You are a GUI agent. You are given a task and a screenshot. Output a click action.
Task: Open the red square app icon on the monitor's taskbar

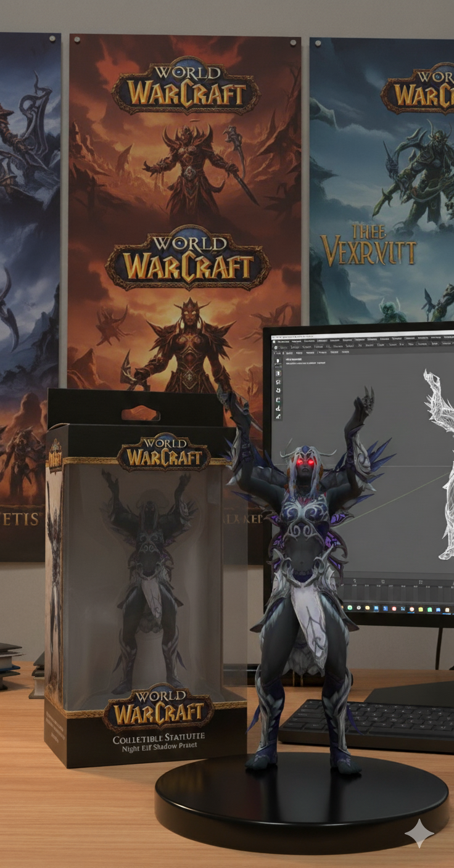click(394, 609)
